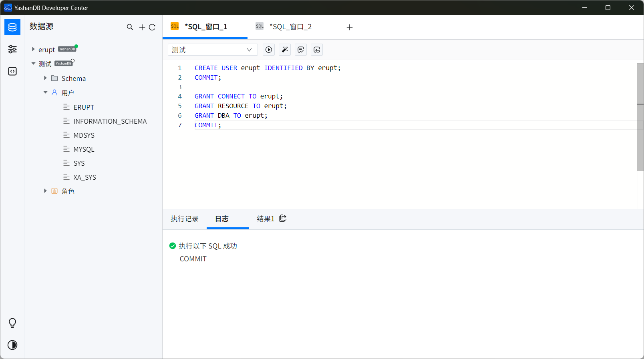Click the green success check icon in log
644x359 pixels.
pos(173,246)
